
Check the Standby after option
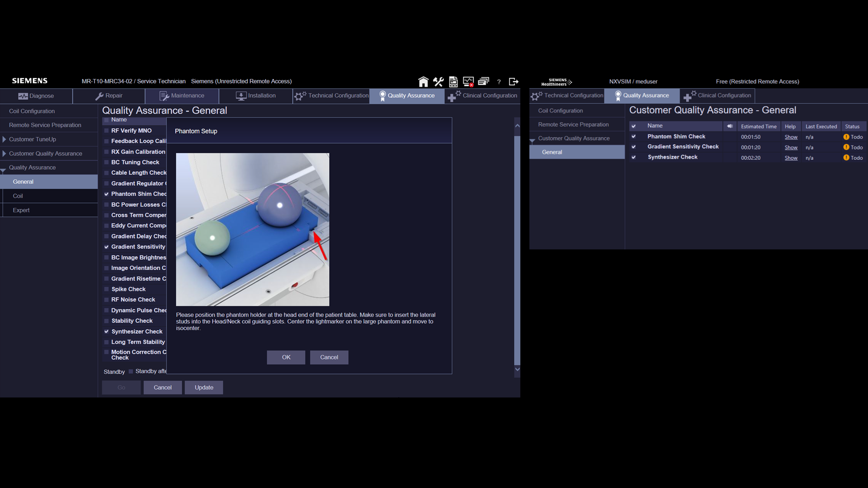pos(130,371)
